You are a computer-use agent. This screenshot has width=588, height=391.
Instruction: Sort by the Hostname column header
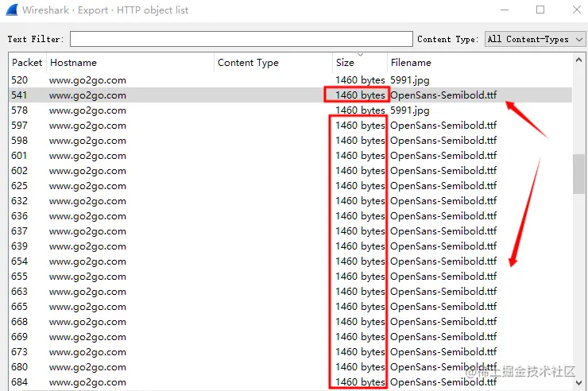click(x=130, y=62)
